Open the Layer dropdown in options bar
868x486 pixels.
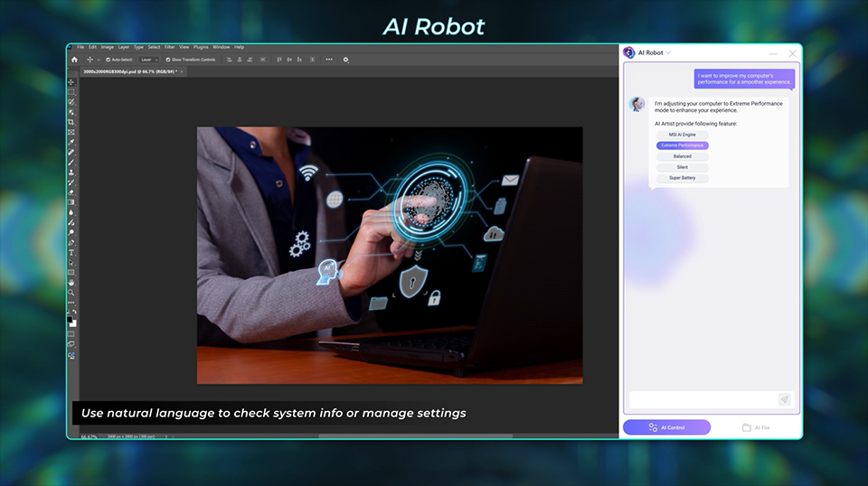pyautogui.click(x=149, y=60)
